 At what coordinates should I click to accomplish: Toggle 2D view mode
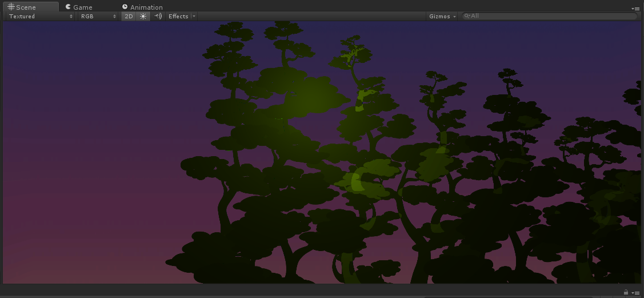129,16
